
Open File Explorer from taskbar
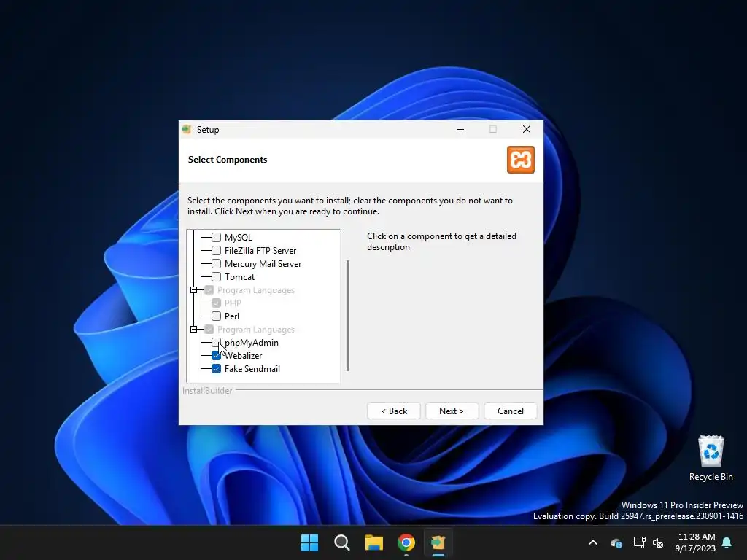[x=374, y=542]
